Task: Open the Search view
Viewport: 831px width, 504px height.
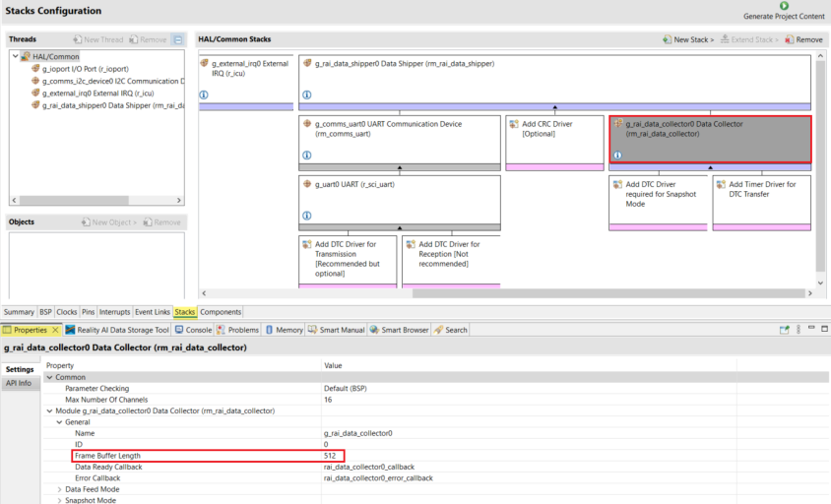Action: tap(451, 330)
